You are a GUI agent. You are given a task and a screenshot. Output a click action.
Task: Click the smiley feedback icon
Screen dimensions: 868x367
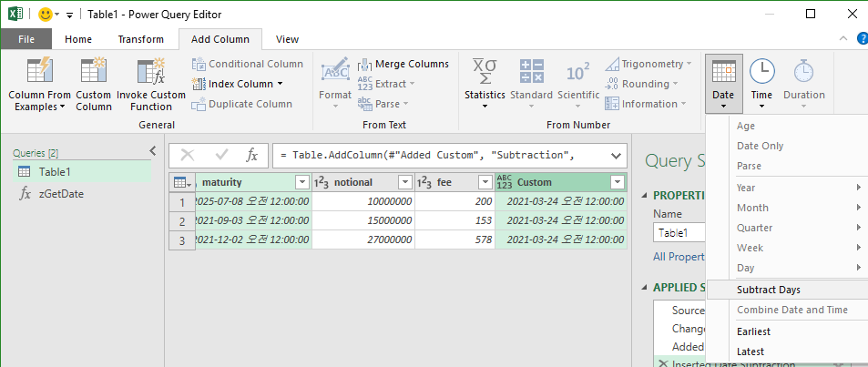46,15
